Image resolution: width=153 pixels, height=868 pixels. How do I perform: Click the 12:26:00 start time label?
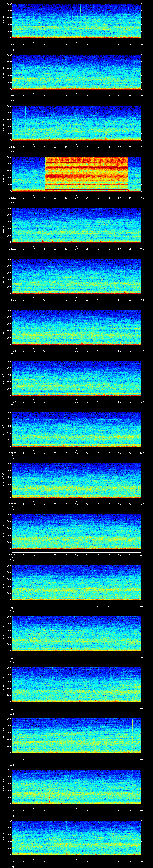click(x=12, y=657)
